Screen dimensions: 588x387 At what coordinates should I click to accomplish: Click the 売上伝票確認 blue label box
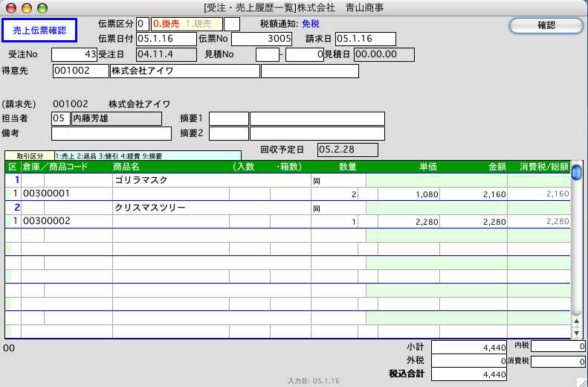39,31
